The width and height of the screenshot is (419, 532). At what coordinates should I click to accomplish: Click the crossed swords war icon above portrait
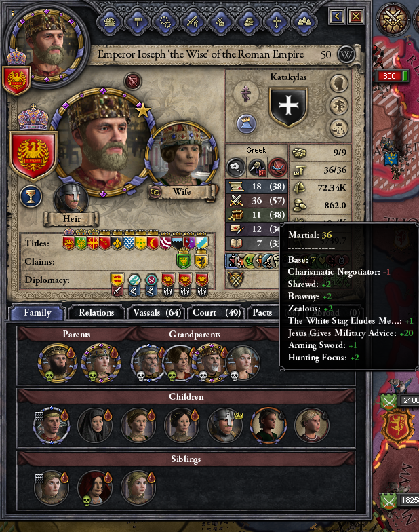pos(133,81)
